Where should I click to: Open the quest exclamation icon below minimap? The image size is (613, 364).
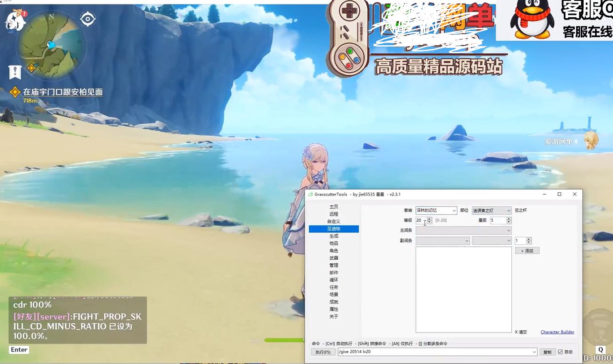coord(15,72)
